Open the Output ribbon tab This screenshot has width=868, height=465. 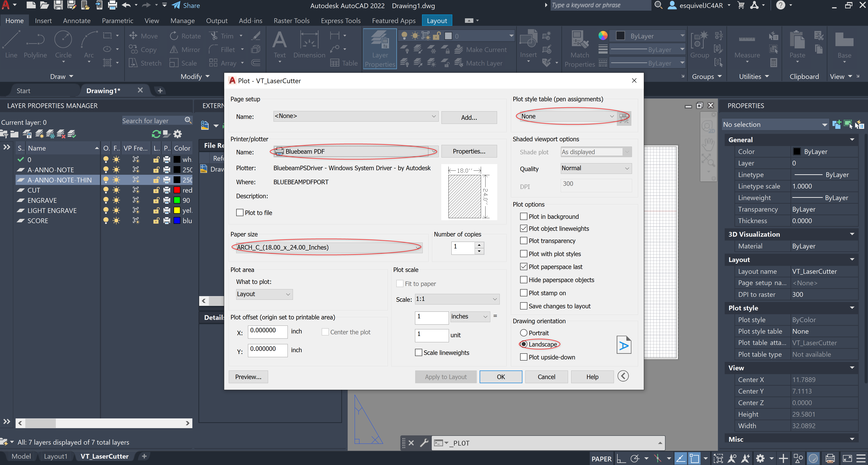pos(217,21)
